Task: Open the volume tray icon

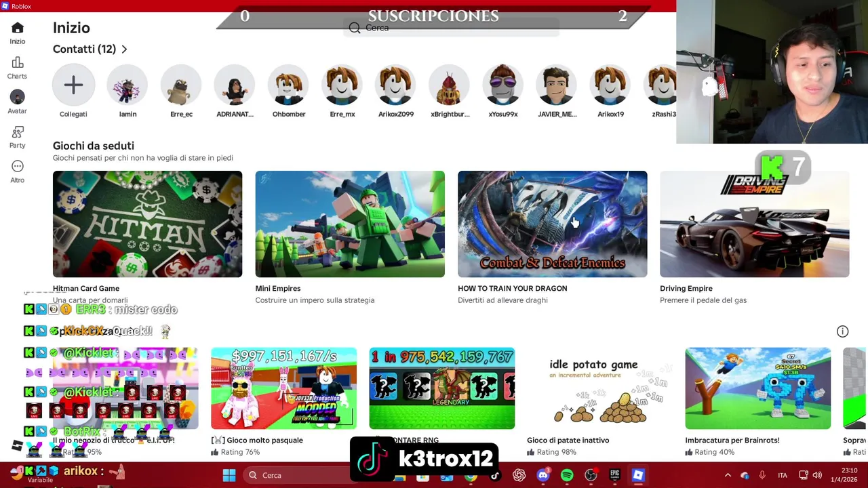Action: click(817, 475)
